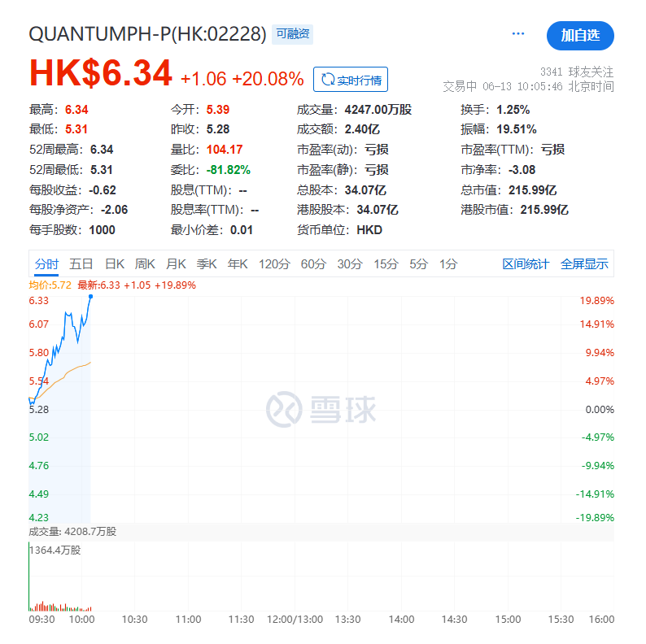The width and height of the screenshot is (646, 644).
Task: Click 今开 5.39 value
Action: [217, 110]
